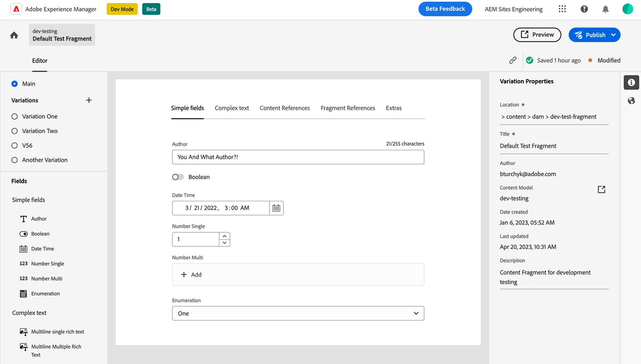Increase the Number Single value
The width and height of the screenshot is (641, 364).
tap(225, 236)
